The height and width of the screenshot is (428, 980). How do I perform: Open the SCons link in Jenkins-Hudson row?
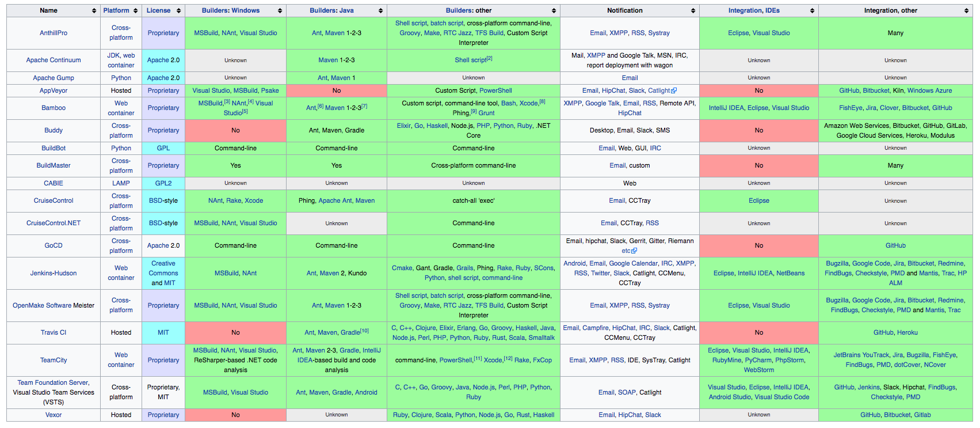[544, 268]
